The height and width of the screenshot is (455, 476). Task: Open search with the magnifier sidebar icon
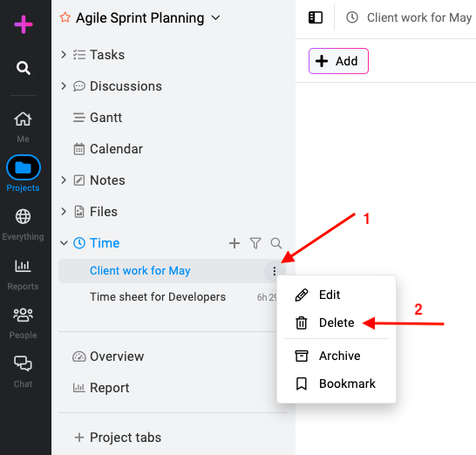tap(24, 68)
